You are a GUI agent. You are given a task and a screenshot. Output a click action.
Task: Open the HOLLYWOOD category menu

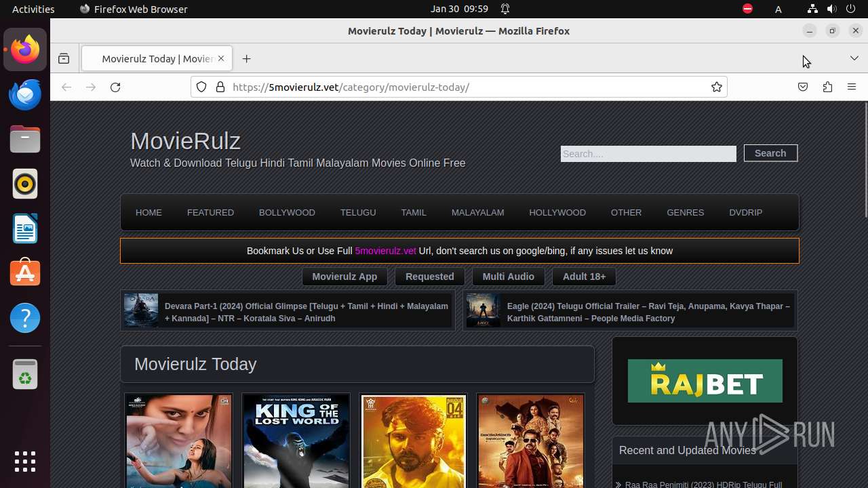coord(557,213)
